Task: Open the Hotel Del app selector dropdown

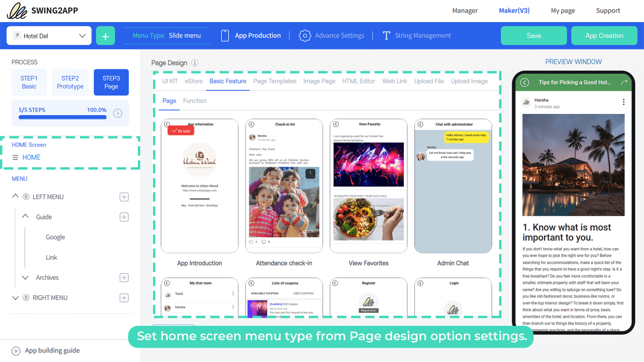Action: click(x=48, y=36)
